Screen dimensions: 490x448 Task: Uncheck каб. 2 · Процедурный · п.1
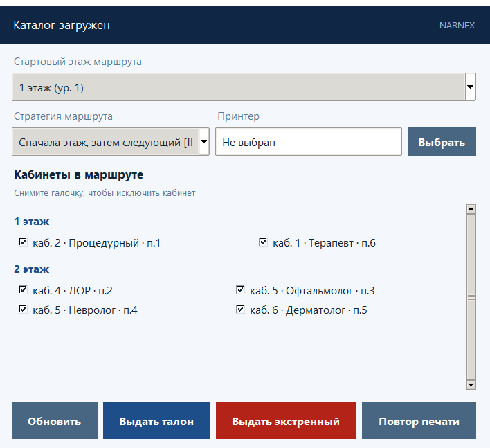click(23, 242)
